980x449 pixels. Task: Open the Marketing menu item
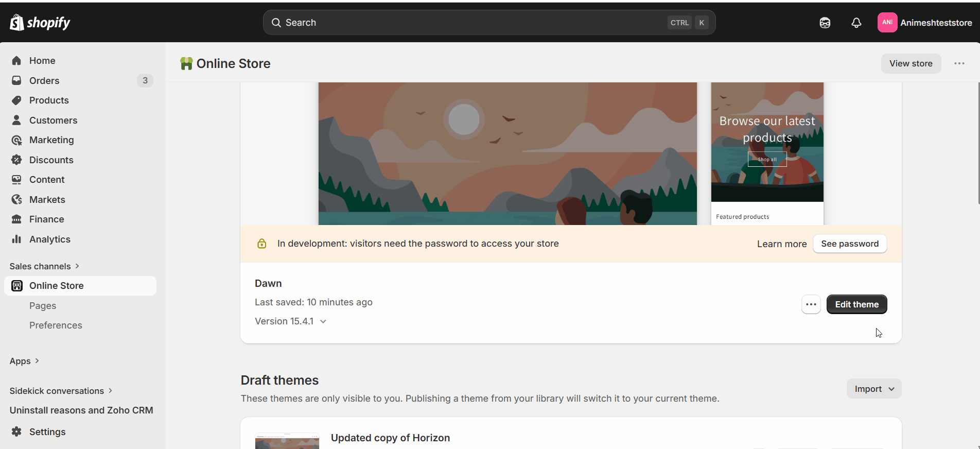coord(80,140)
